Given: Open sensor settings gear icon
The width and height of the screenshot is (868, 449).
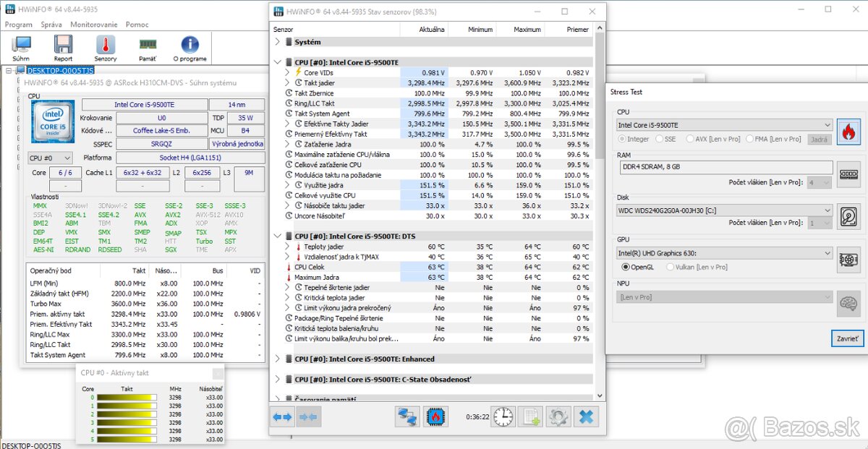Looking at the screenshot, I should tap(558, 416).
